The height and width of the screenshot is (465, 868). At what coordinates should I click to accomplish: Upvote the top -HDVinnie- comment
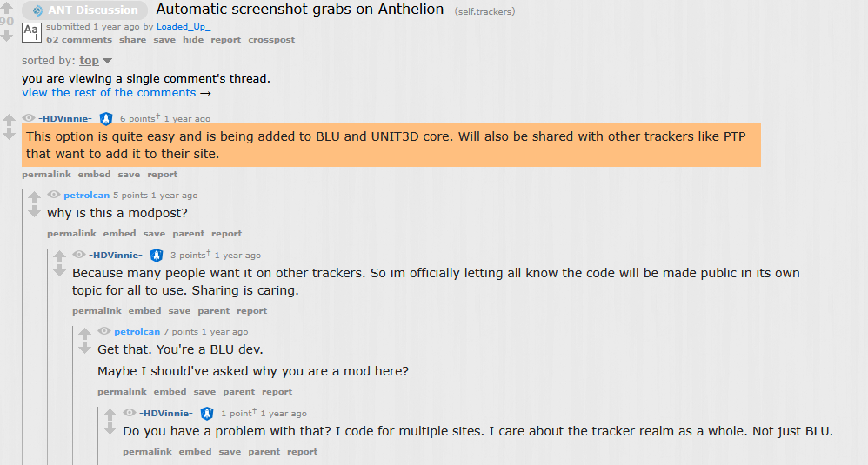click(9, 119)
